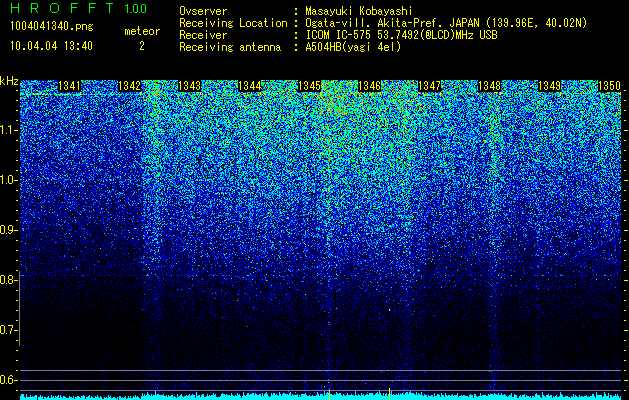Click the A504HB(yagi 4el) antenna text

click(x=353, y=47)
